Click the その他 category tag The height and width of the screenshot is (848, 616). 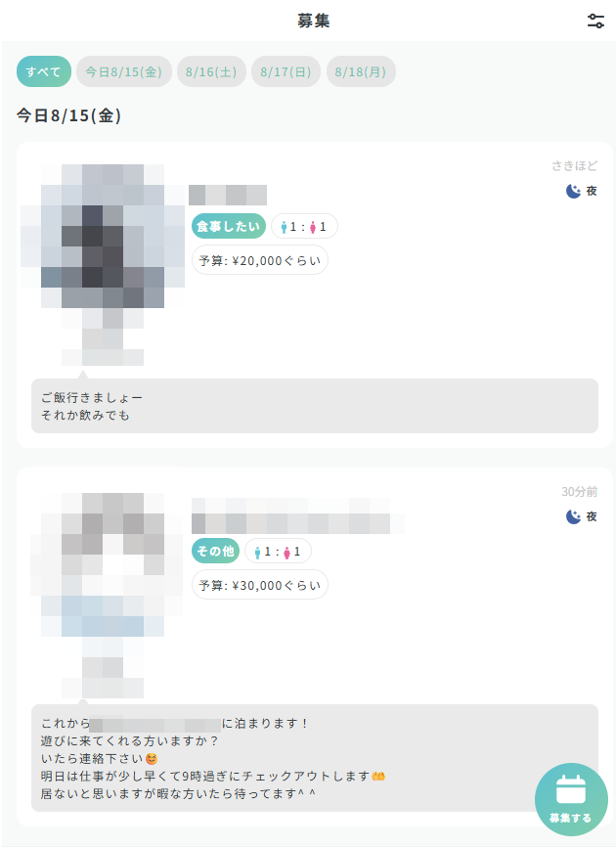coord(215,552)
